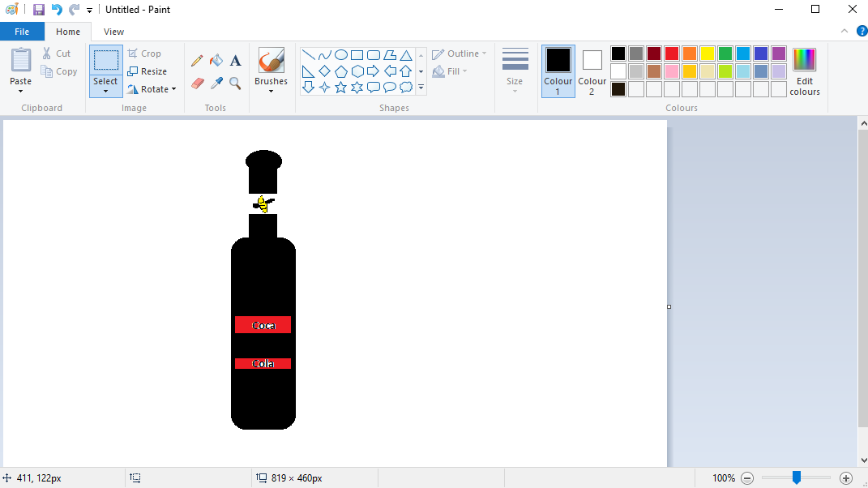Open Customize Quick Access Toolbar dropdown
Image resolution: width=868 pixels, height=488 pixels.
[89, 10]
